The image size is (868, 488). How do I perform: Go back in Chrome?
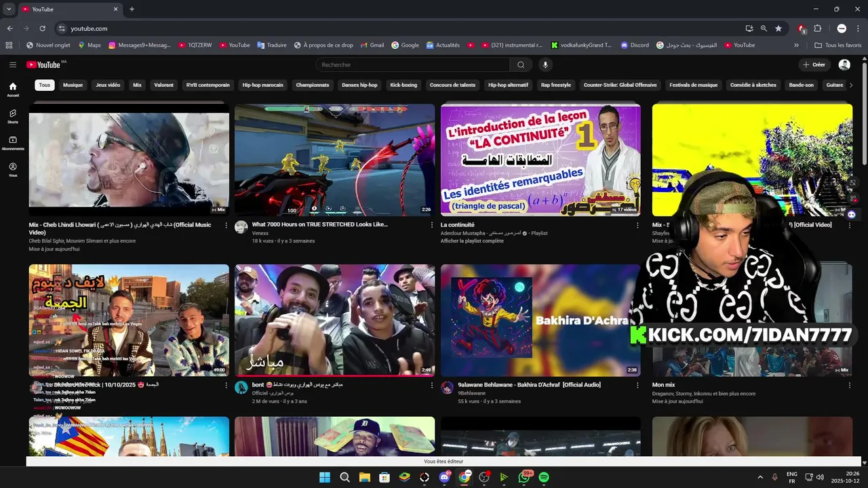tap(9, 28)
